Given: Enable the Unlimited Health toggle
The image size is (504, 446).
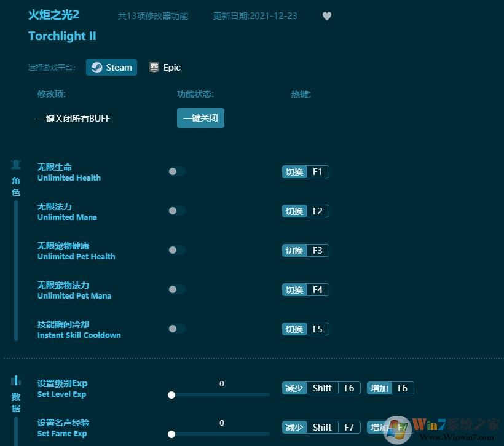Looking at the screenshot, I should 176,171.
